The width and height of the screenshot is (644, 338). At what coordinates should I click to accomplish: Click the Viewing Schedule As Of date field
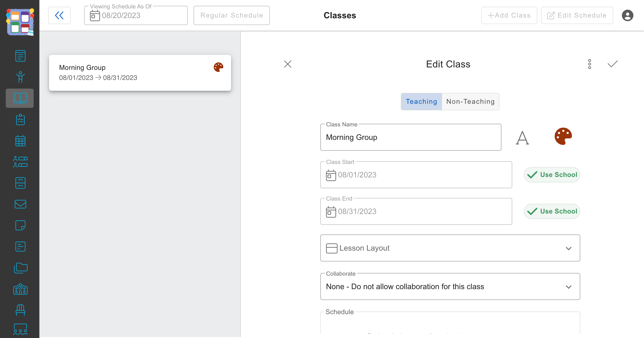pos(136,15)
